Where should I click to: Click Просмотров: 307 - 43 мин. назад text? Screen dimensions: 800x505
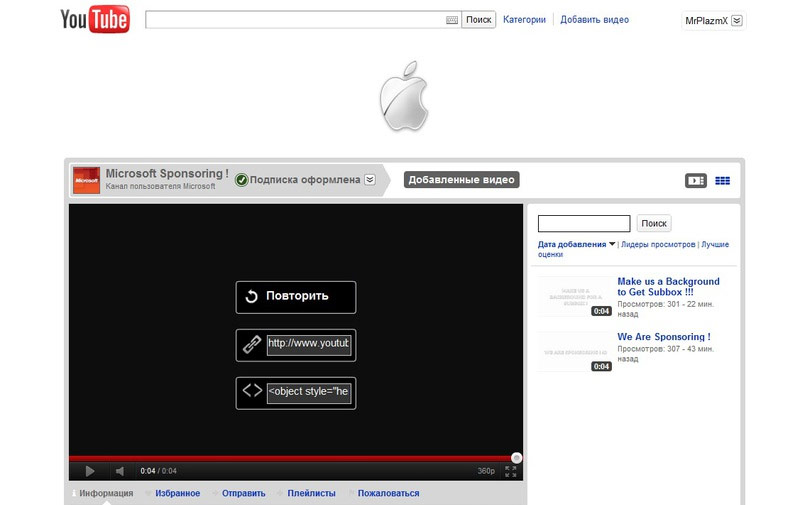(x=665, y=354)
